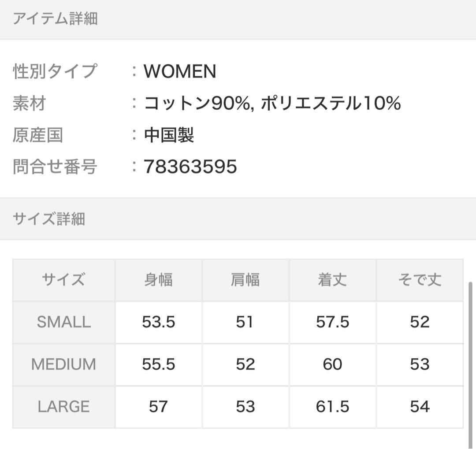This screenshot has width=476, height=449.
Task: Click the 問合せ番号 label
Action: point(55,167)
